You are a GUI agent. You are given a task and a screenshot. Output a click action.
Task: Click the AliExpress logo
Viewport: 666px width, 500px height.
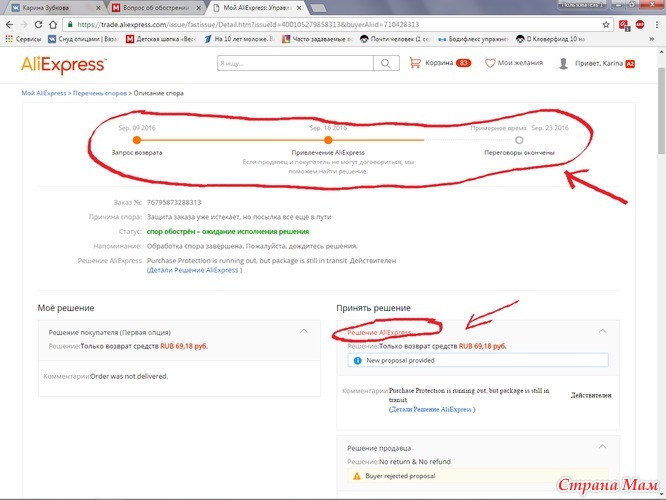[64, 65]
